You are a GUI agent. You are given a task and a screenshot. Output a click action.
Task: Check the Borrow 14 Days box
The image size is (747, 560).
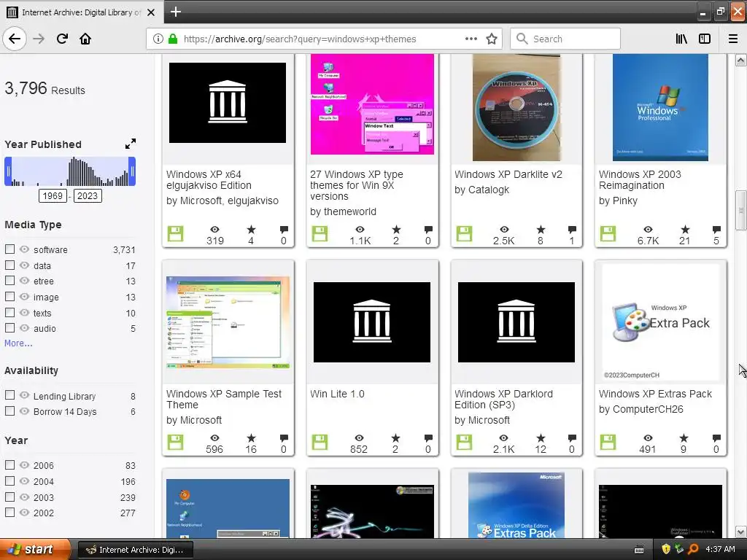(x=9, y=411)
